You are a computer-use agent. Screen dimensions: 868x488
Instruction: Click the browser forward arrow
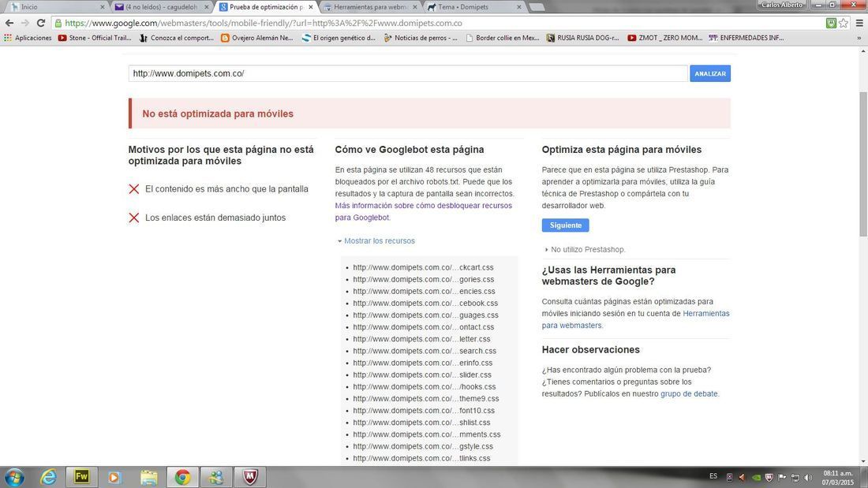25,23
